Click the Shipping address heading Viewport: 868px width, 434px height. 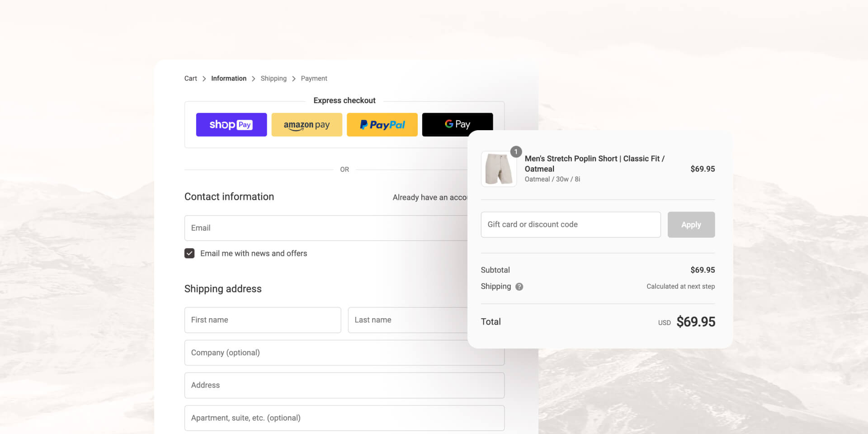pos(223,289)
